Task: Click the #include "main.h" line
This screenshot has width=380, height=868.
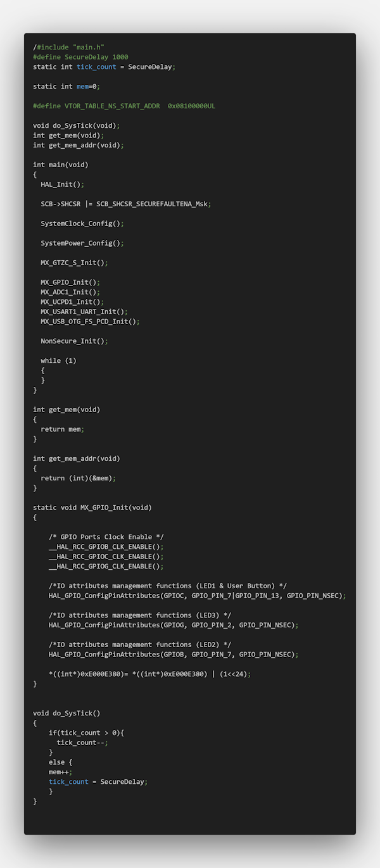Action: click(x=70, y=47)
